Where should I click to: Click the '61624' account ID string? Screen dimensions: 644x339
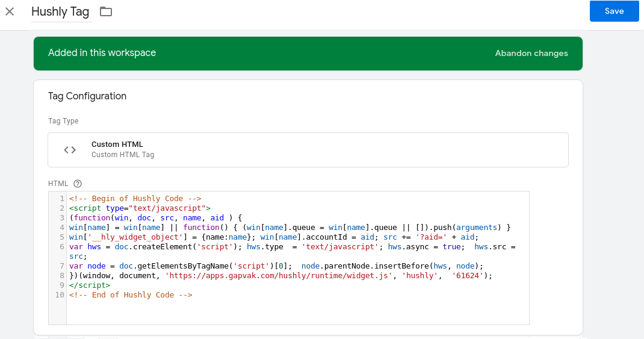[x=468, y=275]
